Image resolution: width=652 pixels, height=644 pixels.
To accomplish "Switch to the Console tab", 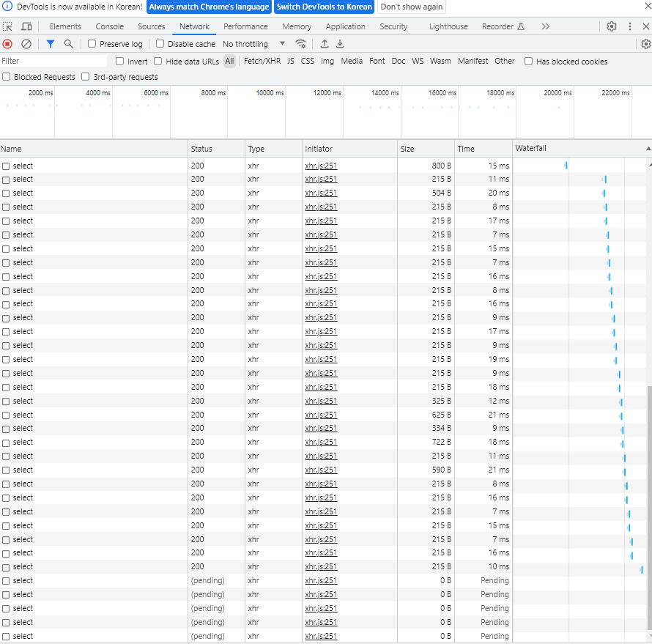I will point(110,26).
